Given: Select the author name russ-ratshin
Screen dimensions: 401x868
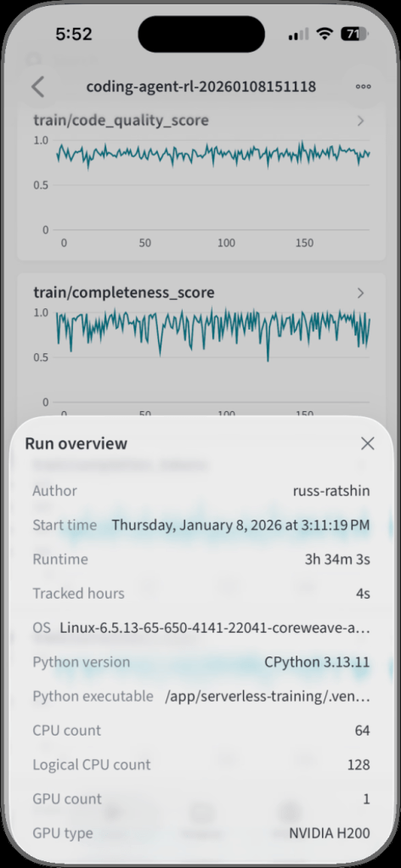Looking at the screenshot, I should (331, 490).
